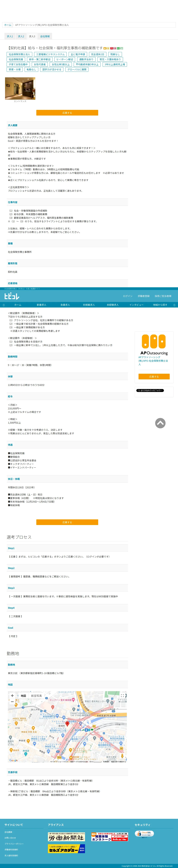This screenshot has width=178, height=868.
Task: Click the 女性代表者 tag
Action: 40,64
